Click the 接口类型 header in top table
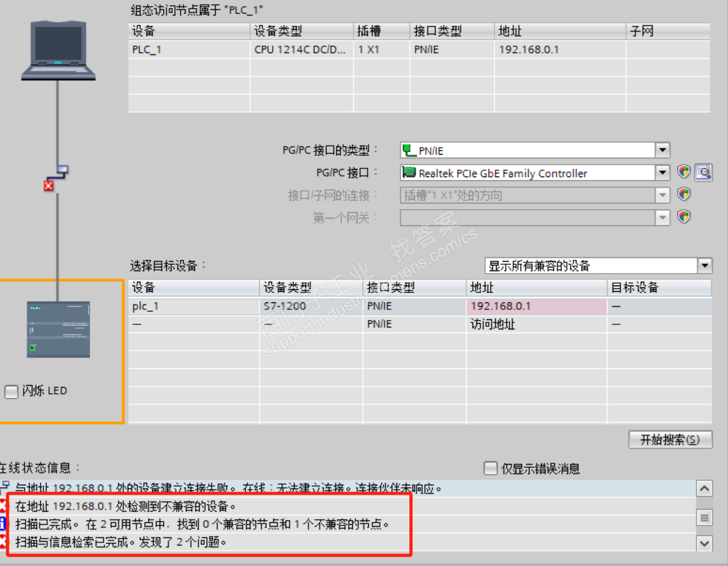728x566 pixels. click(452, 31)
